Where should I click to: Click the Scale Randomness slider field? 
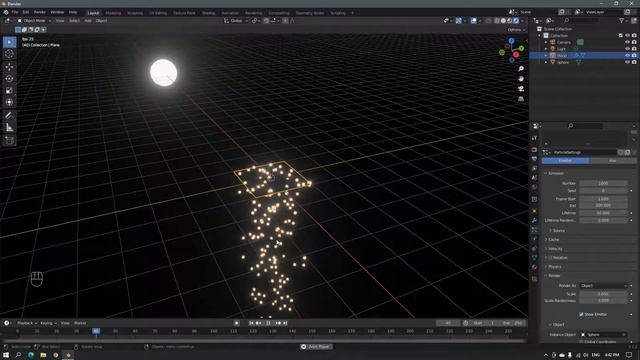pos(603,301)
